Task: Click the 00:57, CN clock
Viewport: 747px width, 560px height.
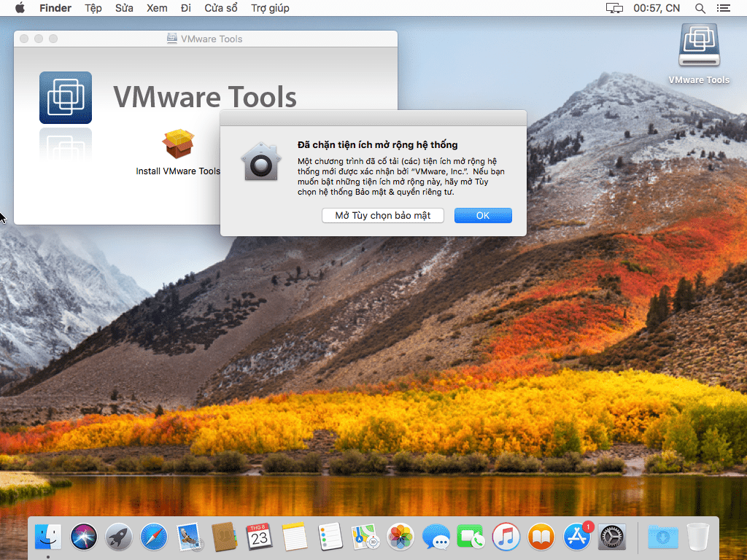Action: (657, 8)
